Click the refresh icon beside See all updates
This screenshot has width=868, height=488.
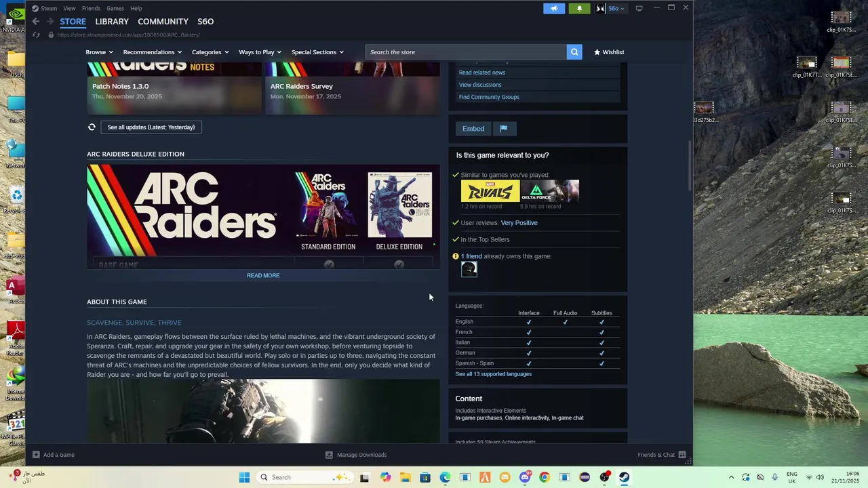pyautogui.click(x=92, y=127)
